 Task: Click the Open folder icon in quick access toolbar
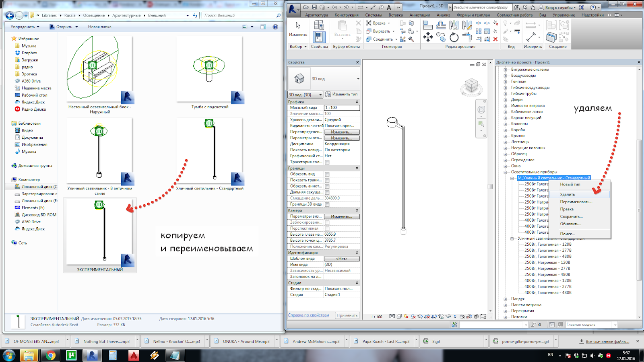tap(306, 7)
